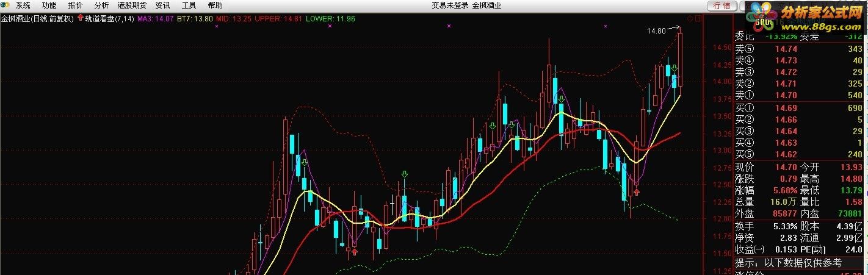The image size is (868, 275).
Task: Click the 14.50 price axis label
Action: point(722,48)
